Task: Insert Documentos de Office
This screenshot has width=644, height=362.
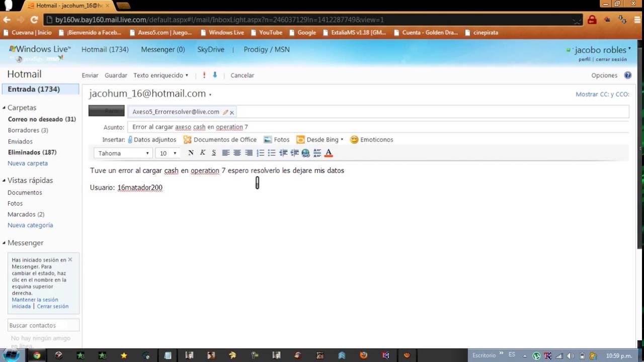Action: click(x=220, y=140)
